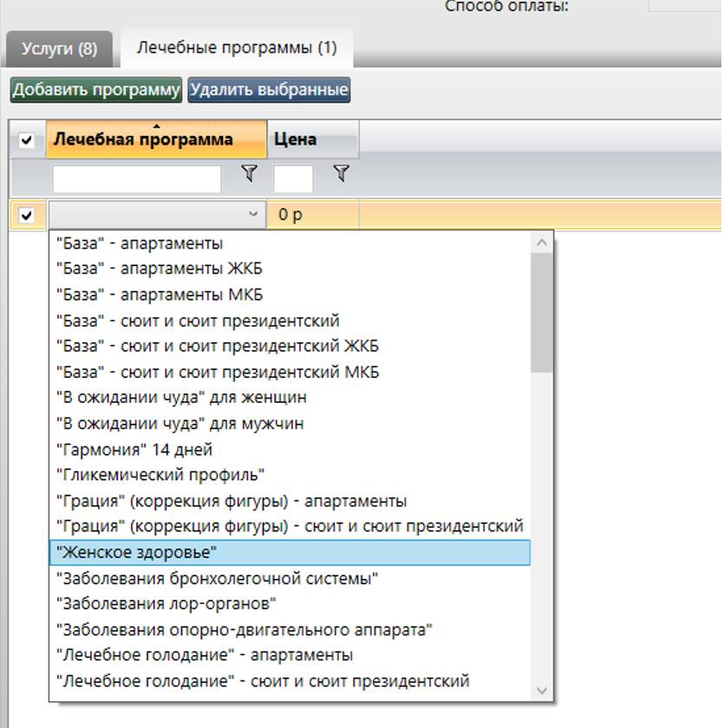Select "Женское здоровье" from the list

pyautogui.click(x=290, y=552)
